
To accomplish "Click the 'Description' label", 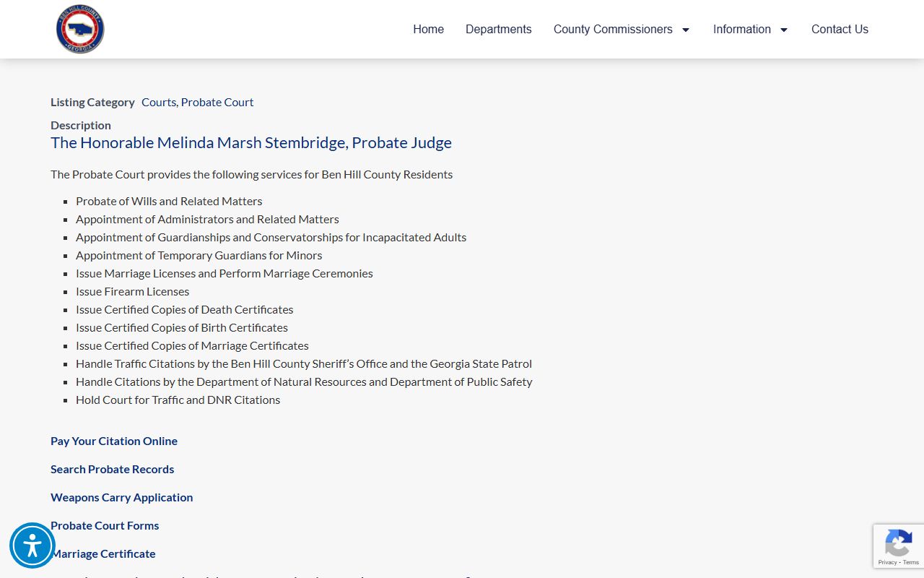I will (x=81, y=125).
